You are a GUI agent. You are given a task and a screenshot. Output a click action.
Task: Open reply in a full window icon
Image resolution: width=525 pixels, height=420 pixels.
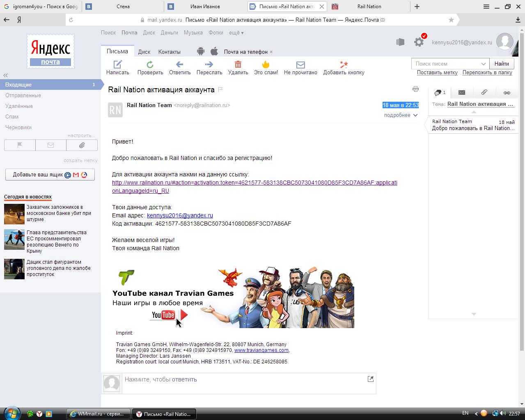click(370, 379)
